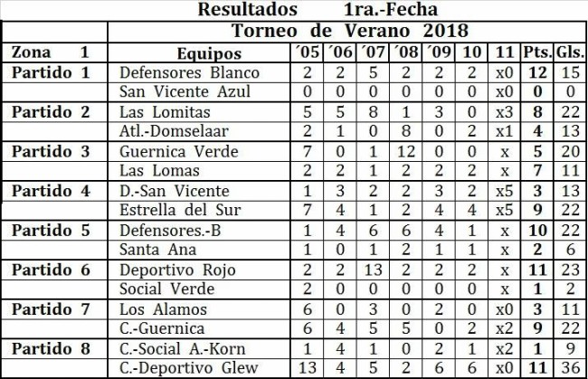Click the Resultados 1ra.-Fecha heading

(318, 9)
